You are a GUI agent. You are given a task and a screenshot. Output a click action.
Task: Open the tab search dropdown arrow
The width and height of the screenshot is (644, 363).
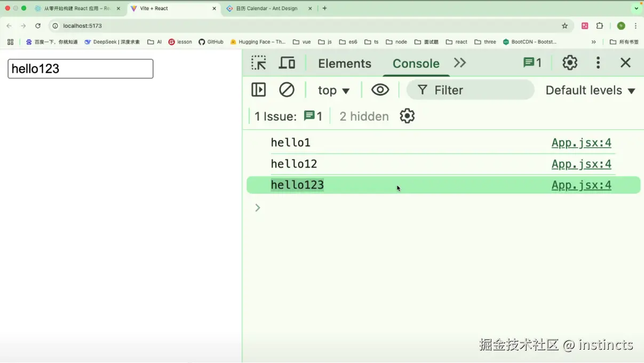point(636,9)
